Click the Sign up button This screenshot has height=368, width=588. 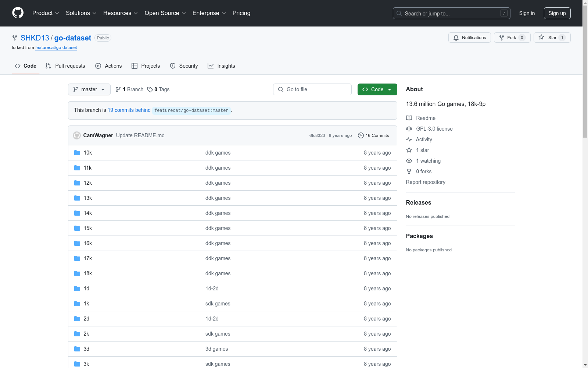click(x=557, y=13)
